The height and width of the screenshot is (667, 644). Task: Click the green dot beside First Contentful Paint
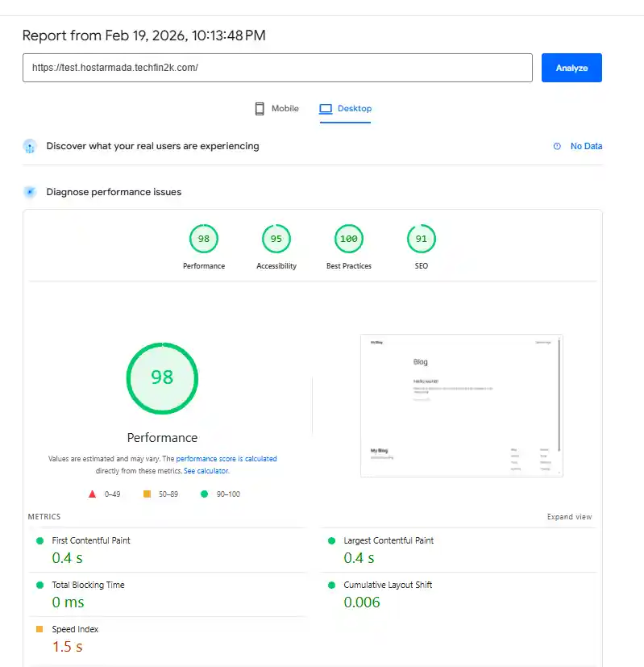point(40,540)
